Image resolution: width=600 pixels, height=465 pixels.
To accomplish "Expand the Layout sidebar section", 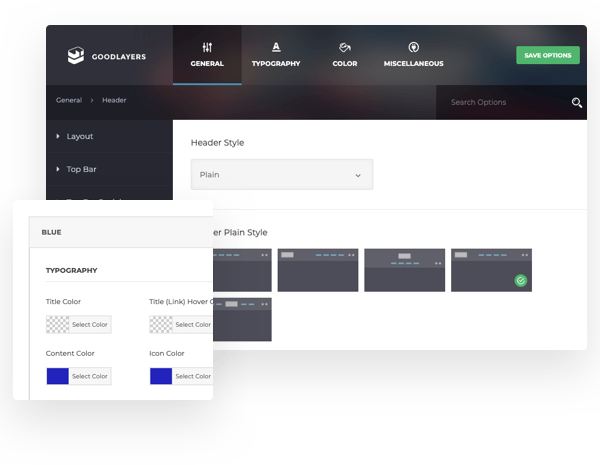I will pos(80,136).
